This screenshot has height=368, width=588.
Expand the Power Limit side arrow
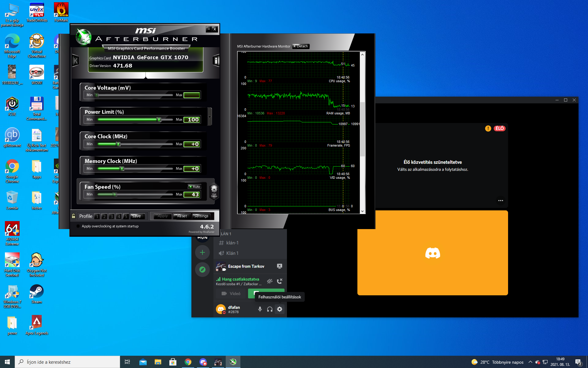point(209,117)
